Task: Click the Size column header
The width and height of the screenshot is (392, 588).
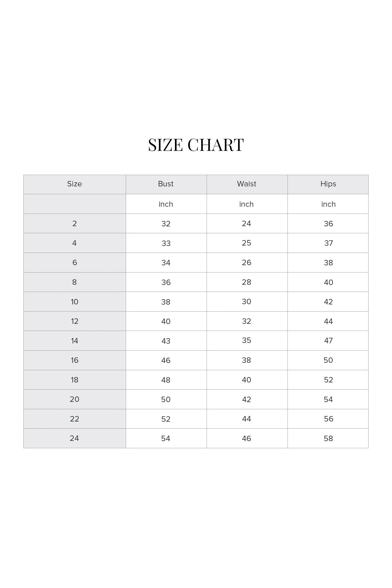Action: tap(74, 184)
